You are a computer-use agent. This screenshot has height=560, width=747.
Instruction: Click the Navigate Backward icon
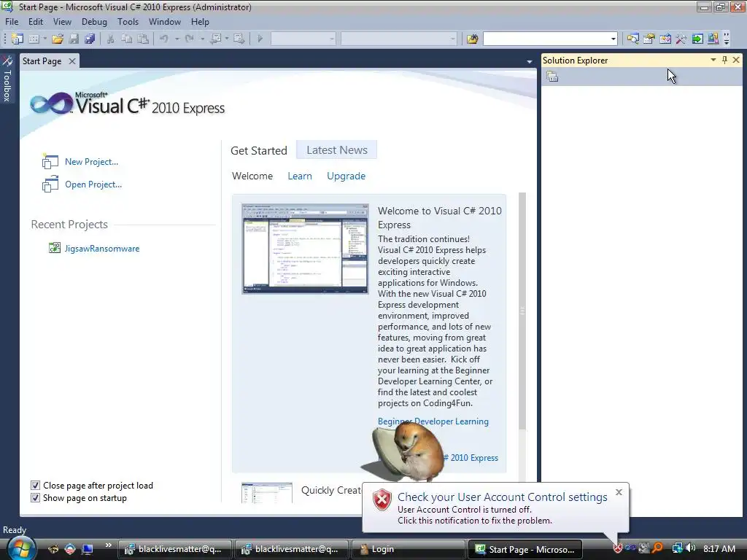click(x=216, y=39)
